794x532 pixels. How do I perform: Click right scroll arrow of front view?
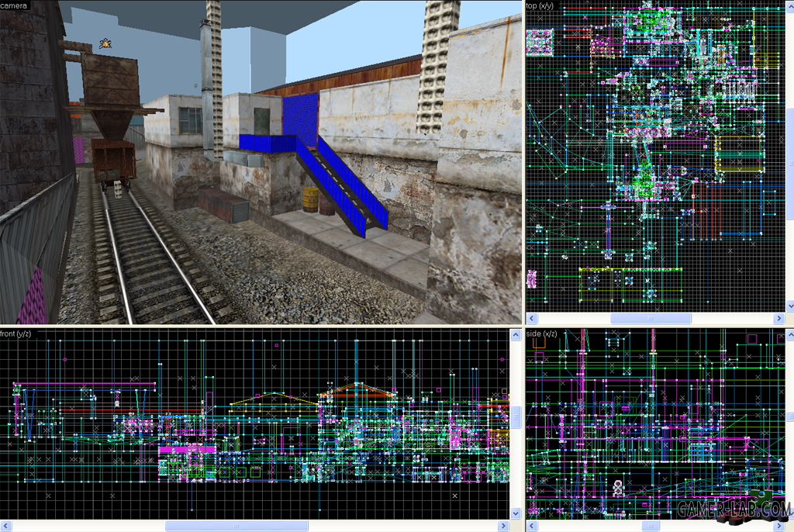[x=502, y=526]
